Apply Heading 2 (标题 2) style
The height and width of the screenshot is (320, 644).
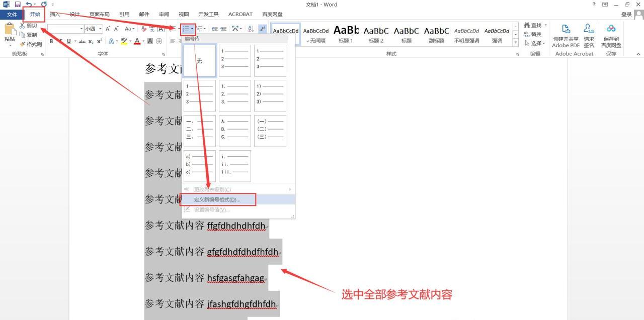(x=376, y=35)
